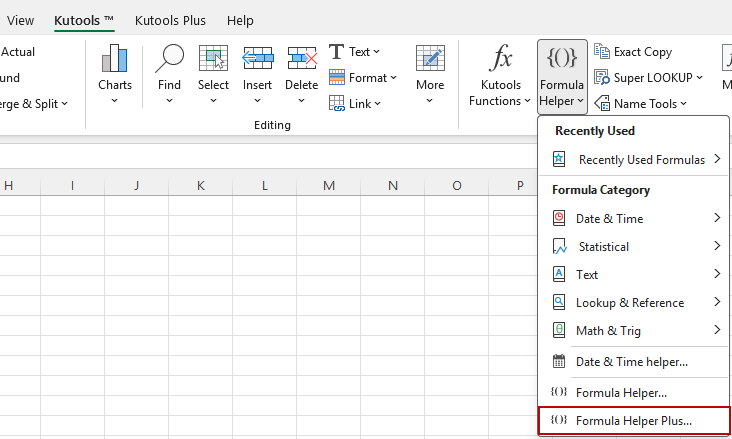Click the Math & Trig icon
The image size is (732, 439).
coord(559,330)
